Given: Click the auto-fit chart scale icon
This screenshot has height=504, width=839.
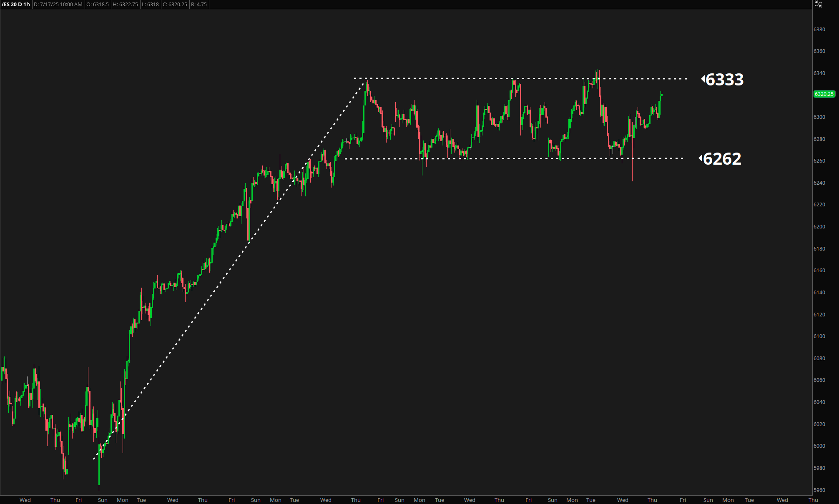Looking at the screenshot, I should click(819, 4).
